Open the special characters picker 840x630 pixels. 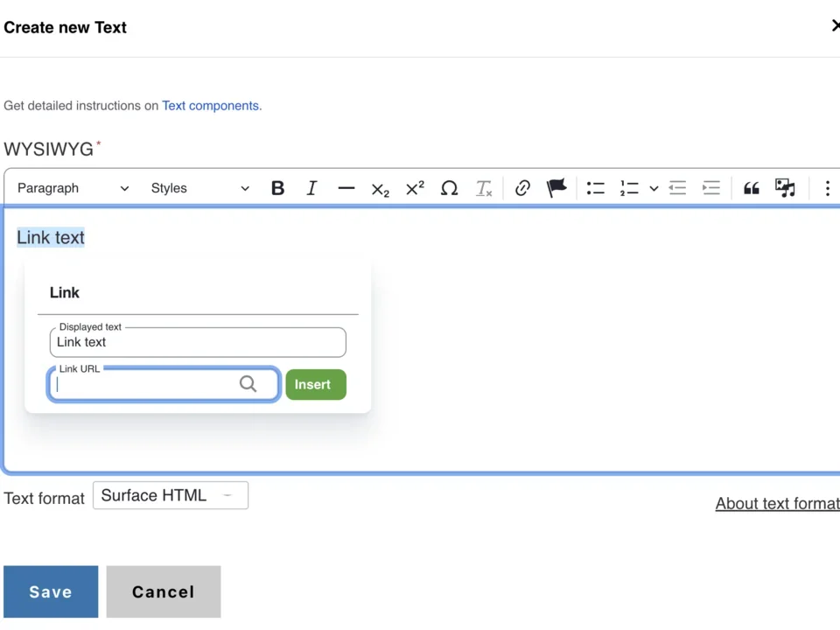[x=449, y=188]
